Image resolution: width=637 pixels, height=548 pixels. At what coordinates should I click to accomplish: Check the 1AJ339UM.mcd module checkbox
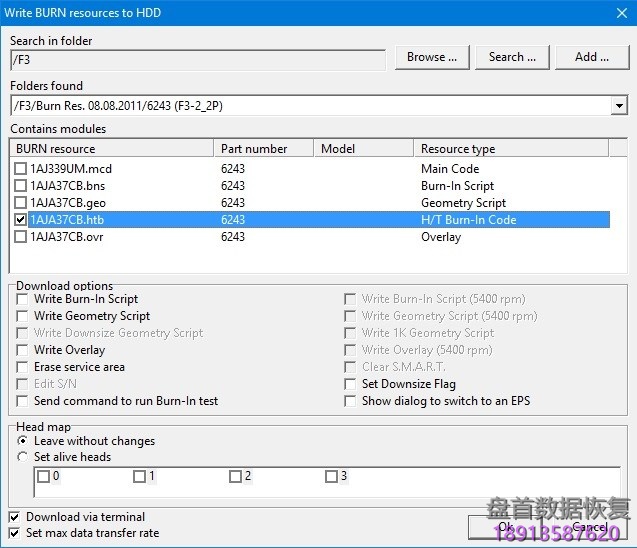pos(21,169)
